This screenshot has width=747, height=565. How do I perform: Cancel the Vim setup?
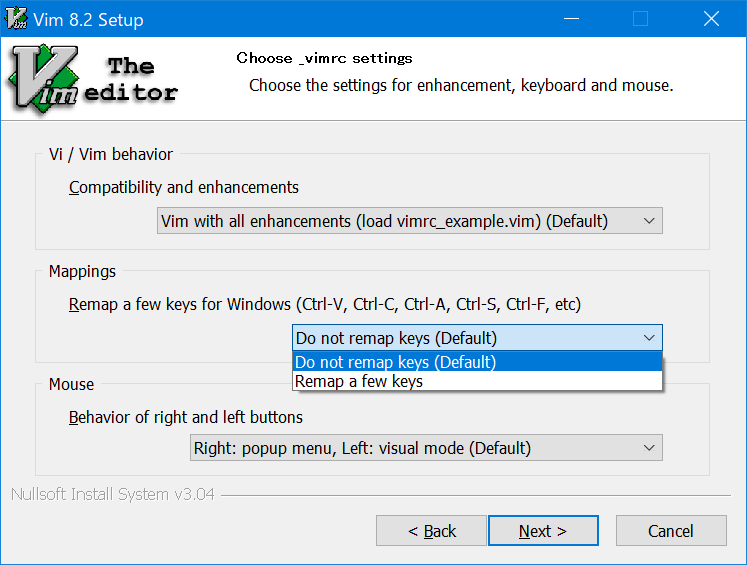671,530
